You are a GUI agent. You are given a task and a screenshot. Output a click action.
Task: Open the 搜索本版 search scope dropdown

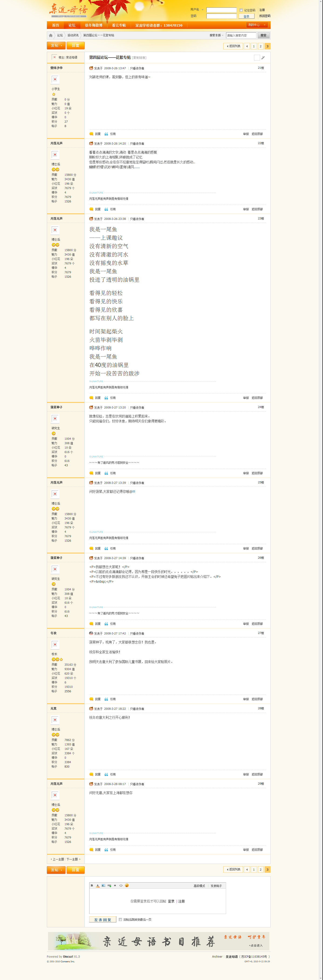point(216,35)
